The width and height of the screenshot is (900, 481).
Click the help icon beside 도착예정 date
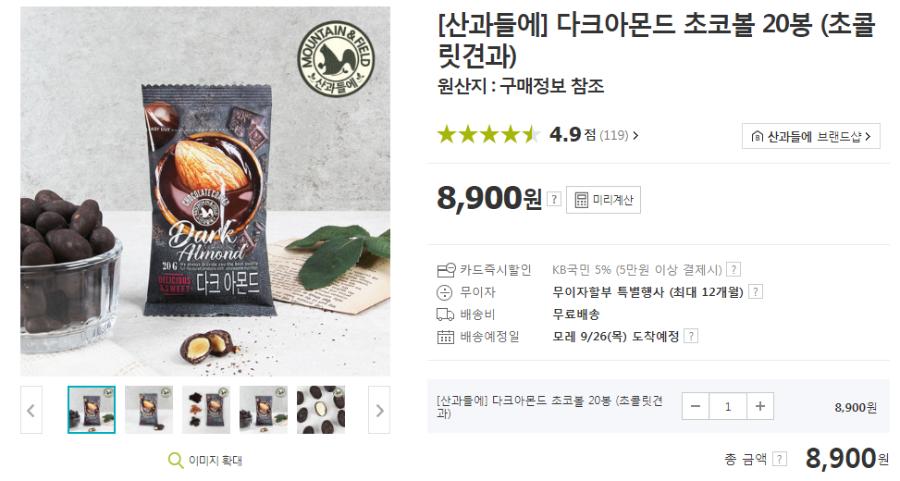point(692,336)
